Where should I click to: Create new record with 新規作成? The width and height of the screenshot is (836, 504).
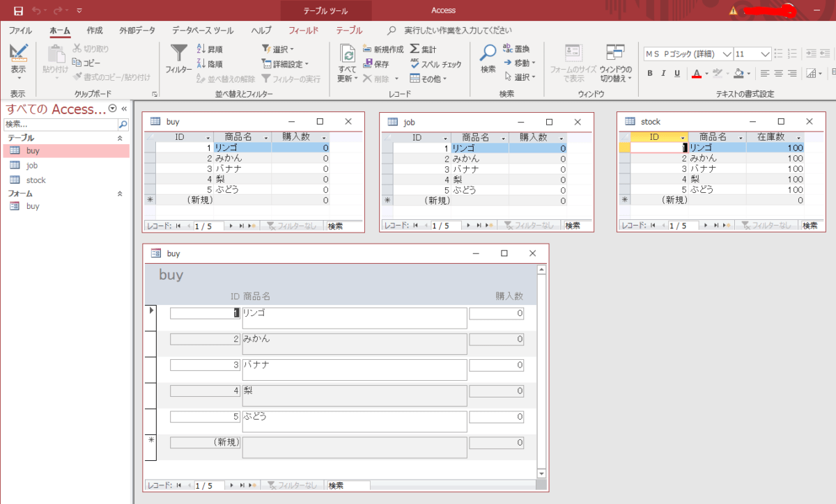383,49
